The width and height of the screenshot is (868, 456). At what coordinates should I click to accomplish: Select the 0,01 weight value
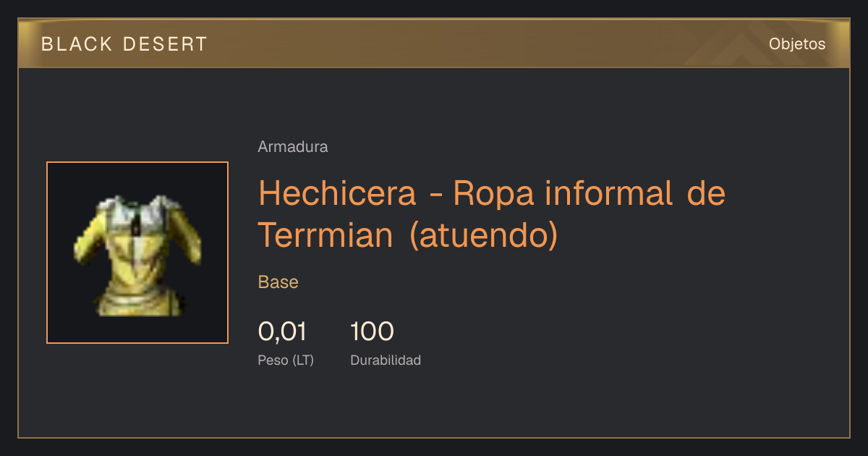click(282, 332)
